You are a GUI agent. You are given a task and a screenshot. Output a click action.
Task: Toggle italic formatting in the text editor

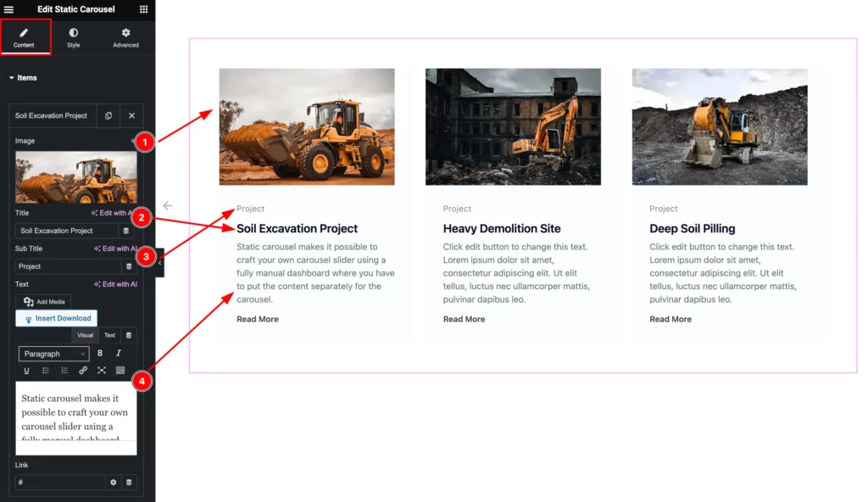(x=119, y=354)
